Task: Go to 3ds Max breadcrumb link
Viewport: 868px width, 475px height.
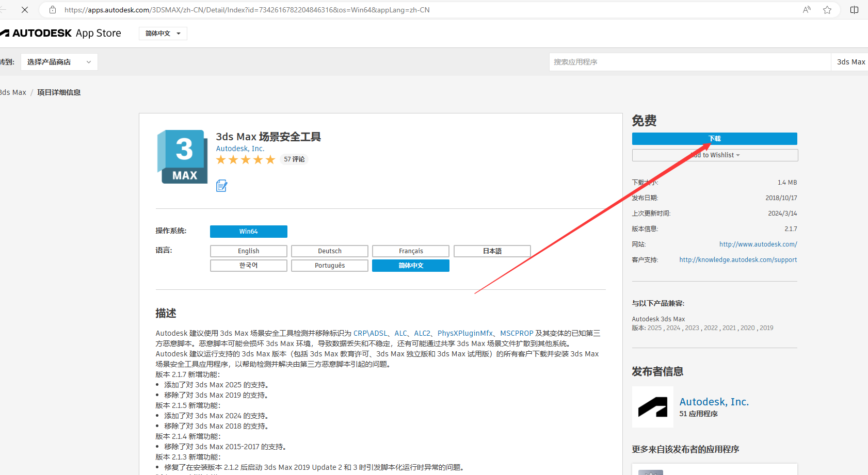Action: click(x=13, y=92)
